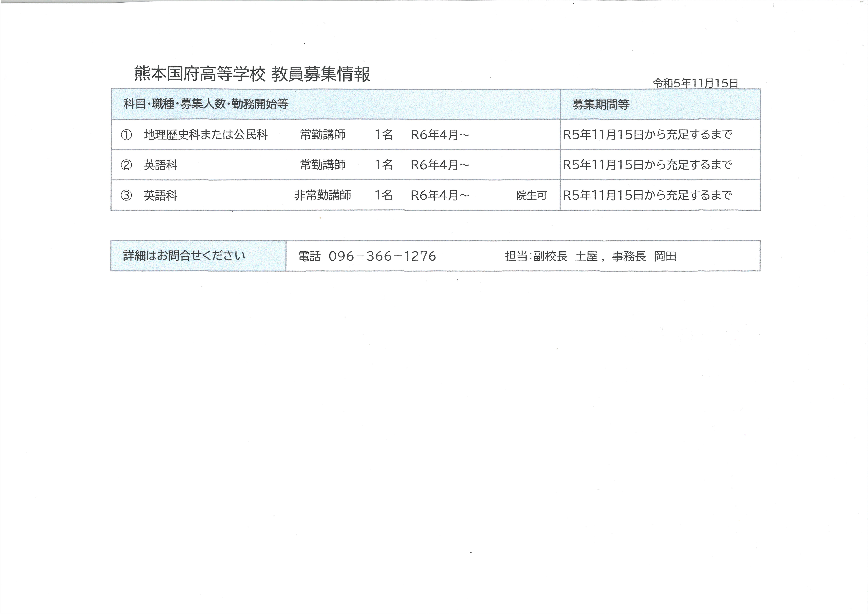Click 英語科 in row ②

[x=161, y=165]
